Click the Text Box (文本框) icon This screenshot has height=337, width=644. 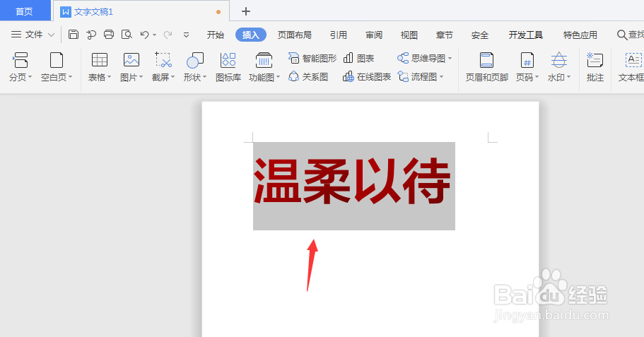tap(633, 60)
